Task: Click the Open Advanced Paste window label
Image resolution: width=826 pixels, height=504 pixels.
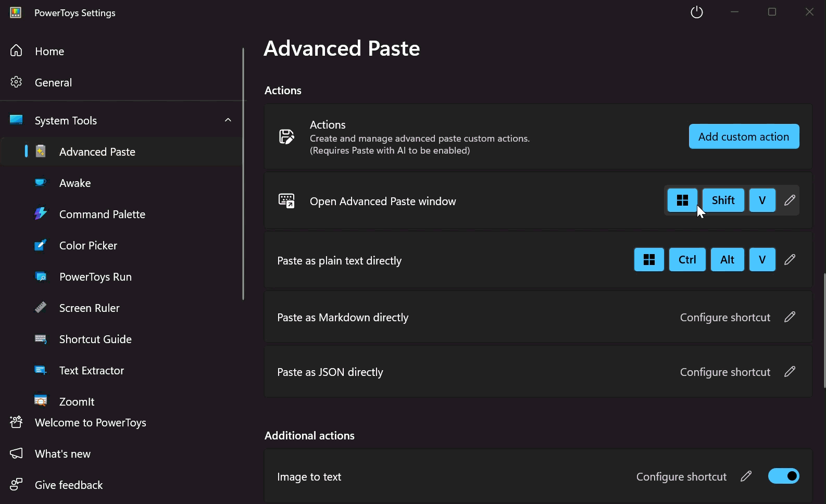Action: [x=383, y=201]
